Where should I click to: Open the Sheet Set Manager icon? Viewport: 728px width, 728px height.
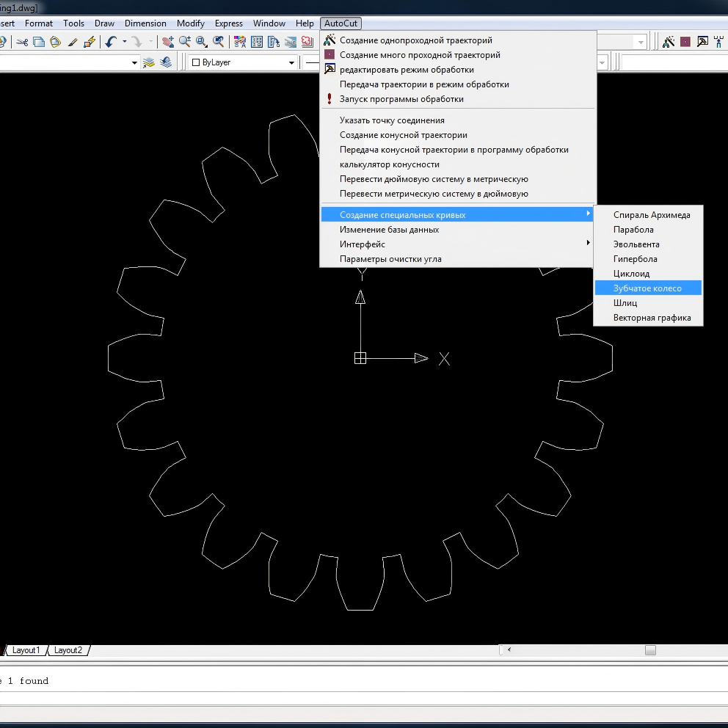point(290,43)
